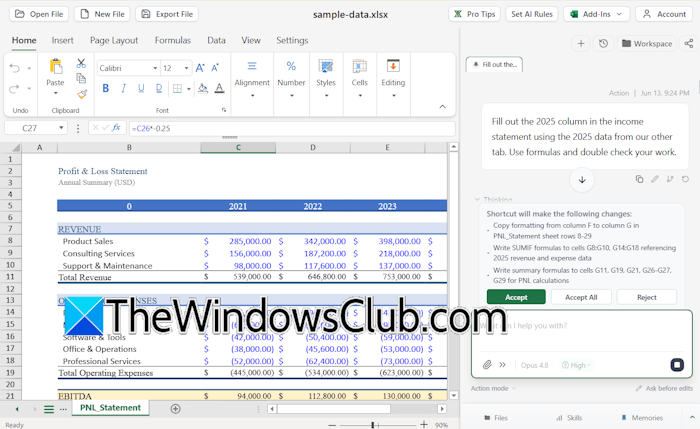The width and height of the screenshot is (700, 429).
Task: Expand the Add-Ins dropdown
Action: (596, 14)
